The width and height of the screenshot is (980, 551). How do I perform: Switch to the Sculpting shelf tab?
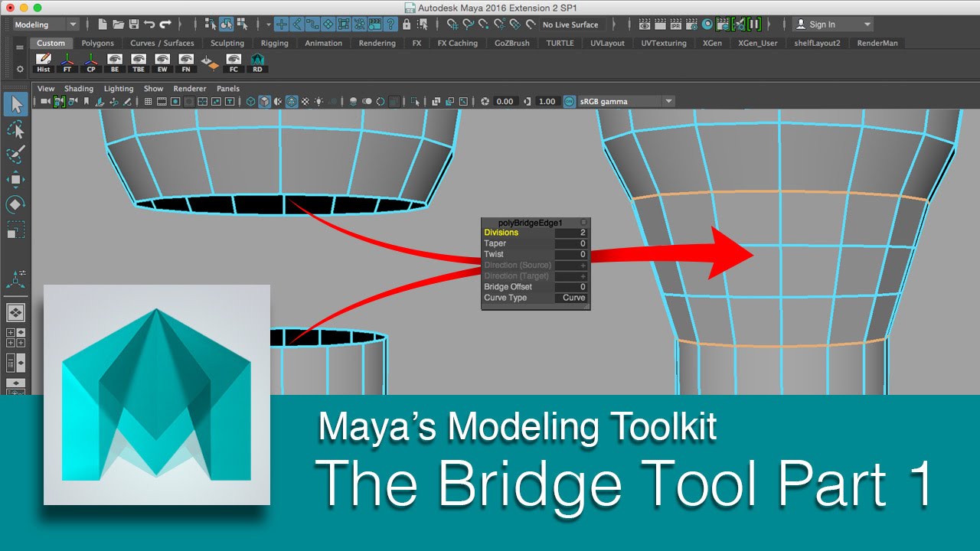(x=227, y=44)
